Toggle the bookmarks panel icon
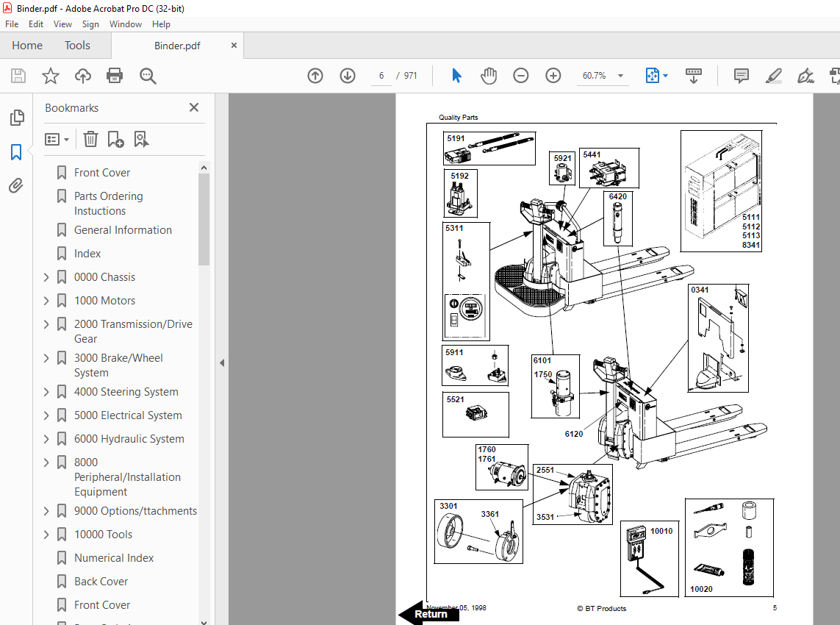This screenshot has height=625, width=840. click(x=16, y=152)
